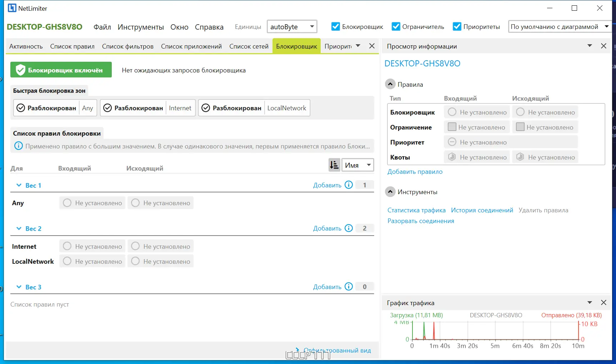Switch to the Приоритеты tab
This screenshot has width=616, height=364.
click(x=338, y=46)
